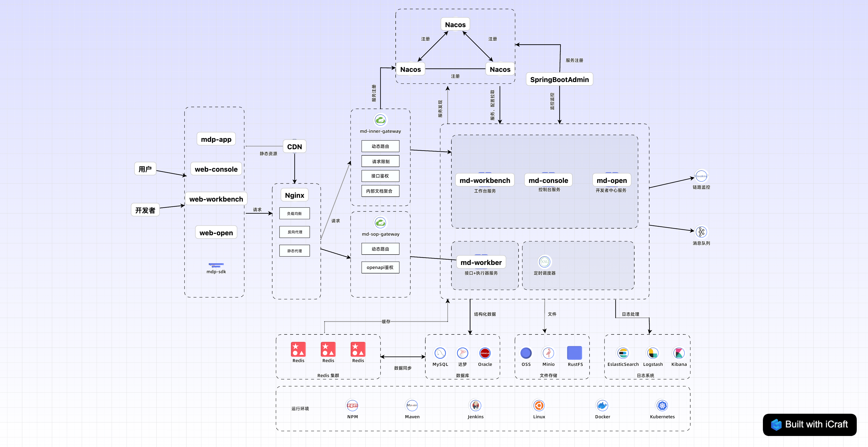
Task: Click the MySQL dolphin icon
Action: pos(440,353)
